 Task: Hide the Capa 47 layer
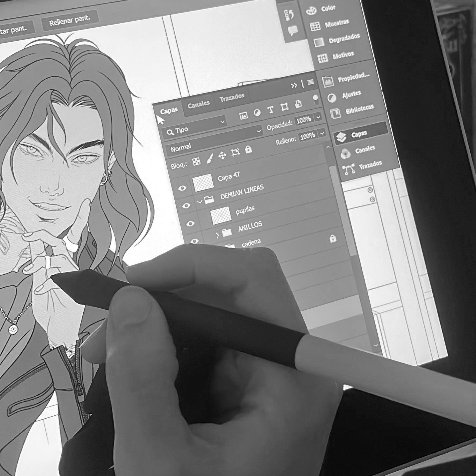pos(182,188)
